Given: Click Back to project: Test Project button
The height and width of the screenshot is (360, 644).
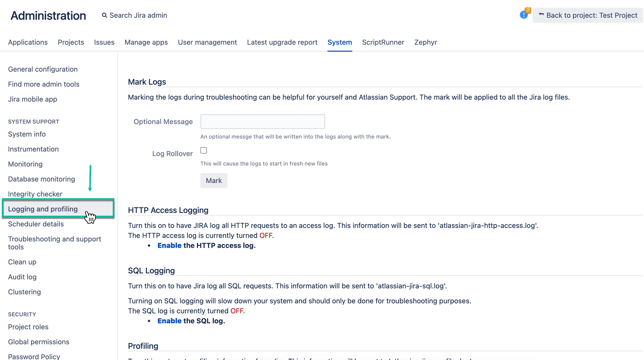Looking at the screenshot, I should point(588,15).
